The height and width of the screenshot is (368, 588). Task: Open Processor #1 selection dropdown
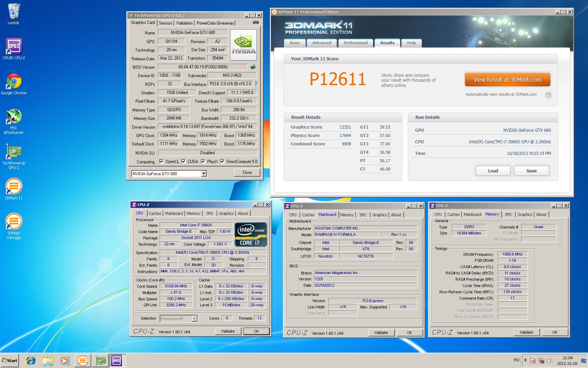coord(195,319)
